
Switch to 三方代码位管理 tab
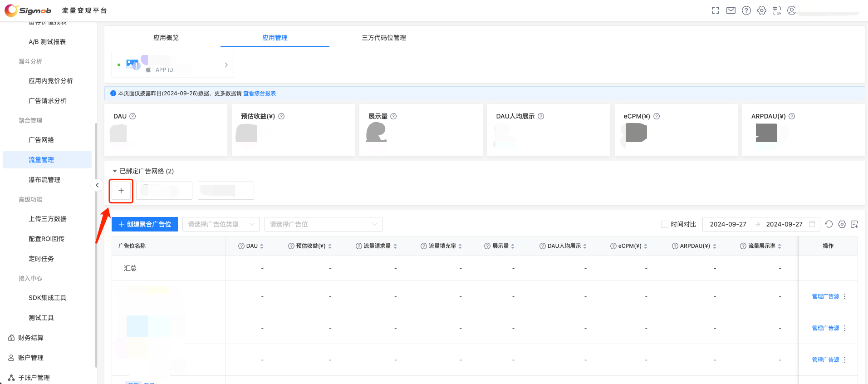point(384,38)
